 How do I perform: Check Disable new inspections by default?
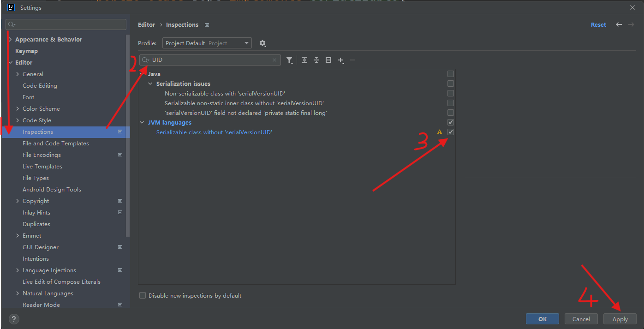(143, 295)
